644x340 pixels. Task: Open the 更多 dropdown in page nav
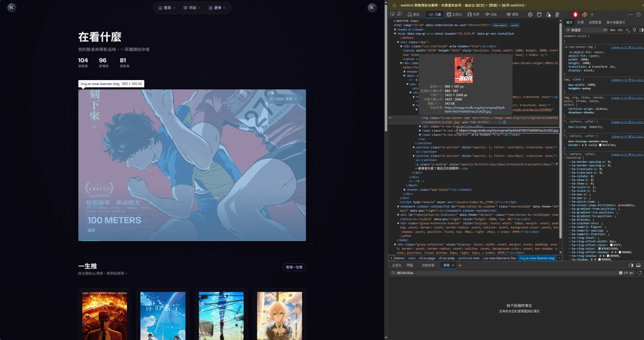pyautogui.click(x=217, y=8)
